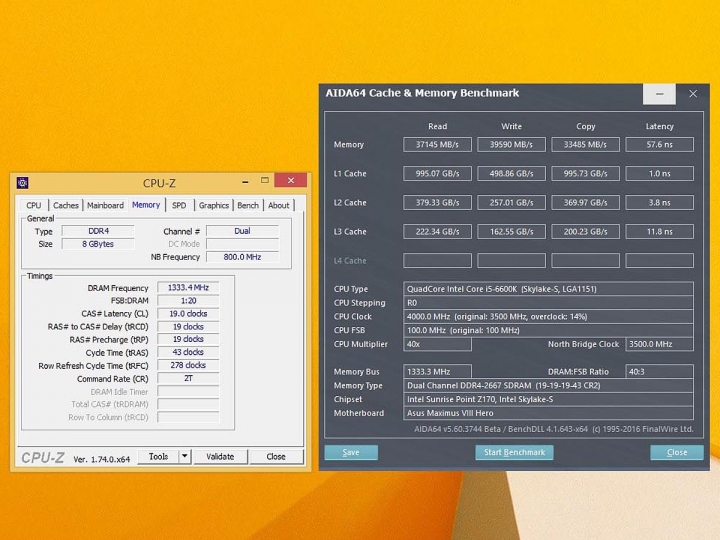Open the Caches tab
The image size is (720, 540).
coord(66,205)
